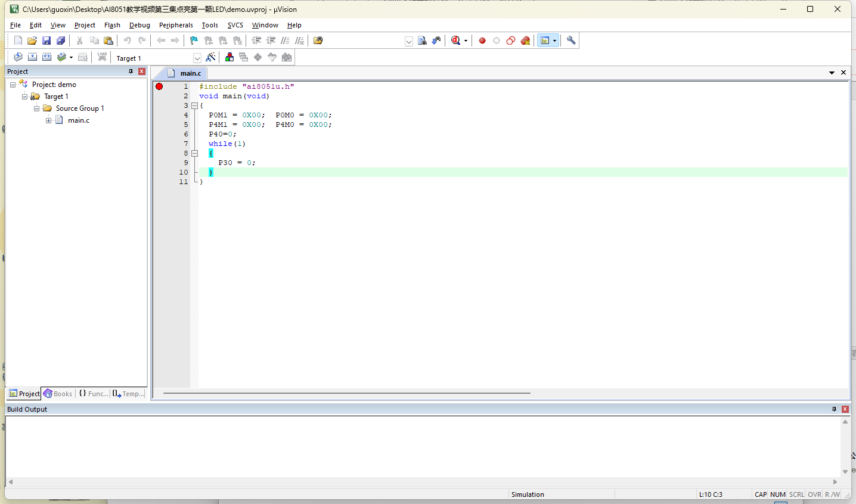Click the Download to flash LOAD icon
The width and height of the screenshot is (856, 504).
click(x=102, y=57)
